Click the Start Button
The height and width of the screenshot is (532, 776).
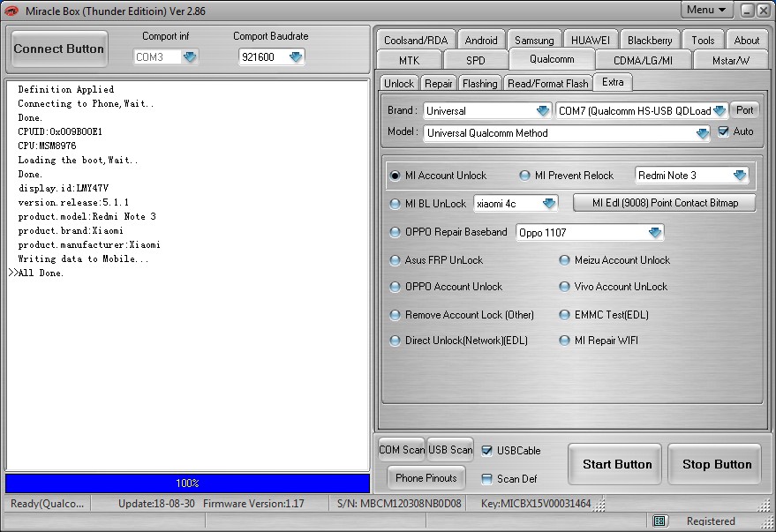(x=614, y=464)
